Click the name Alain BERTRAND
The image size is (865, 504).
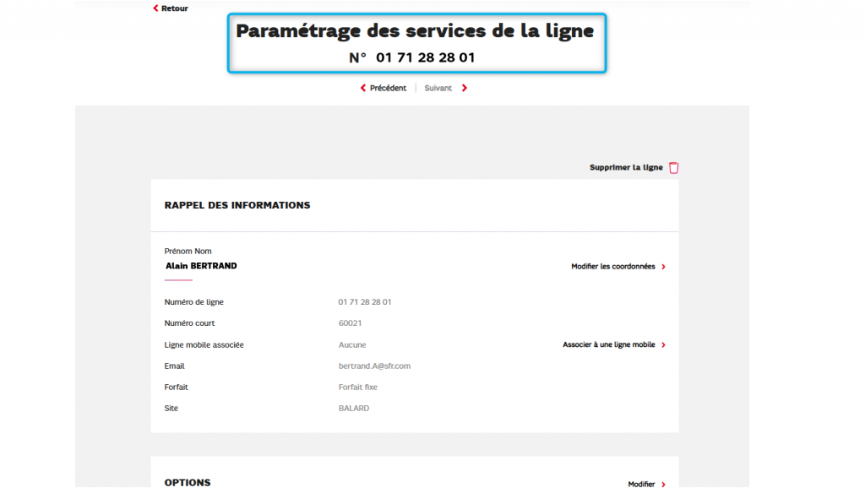tap(201, 266)
